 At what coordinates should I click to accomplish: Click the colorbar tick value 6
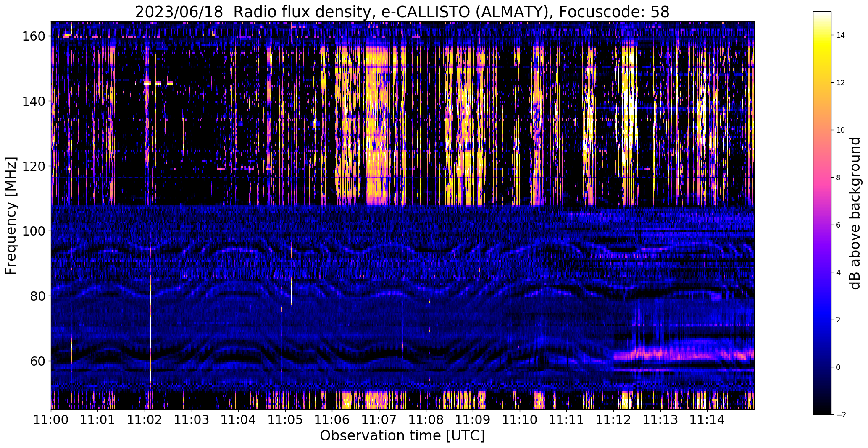pos(839,225)
